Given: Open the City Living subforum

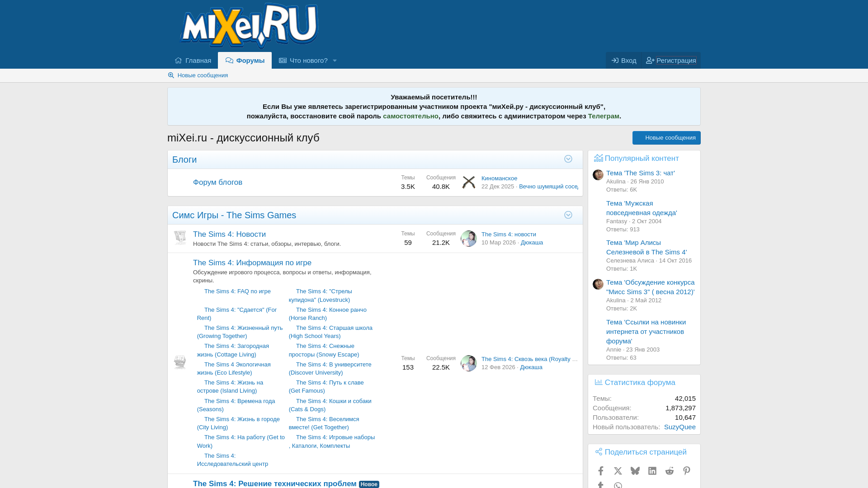Looking at the screenshot, I should 239,423.
